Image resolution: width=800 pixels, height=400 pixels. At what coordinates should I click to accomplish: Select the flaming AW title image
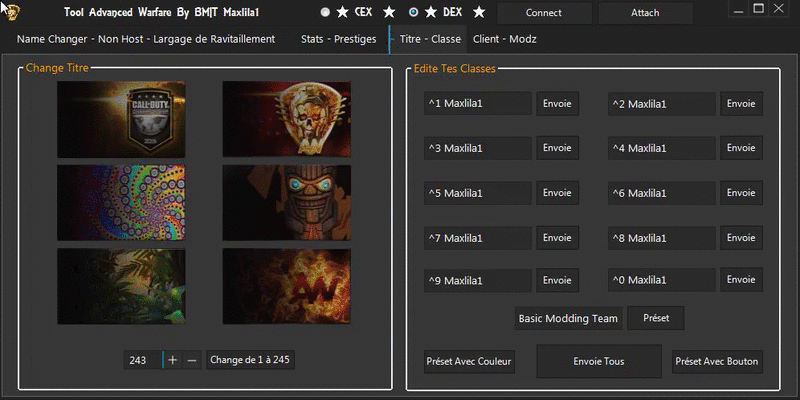(x=287, y=286)
